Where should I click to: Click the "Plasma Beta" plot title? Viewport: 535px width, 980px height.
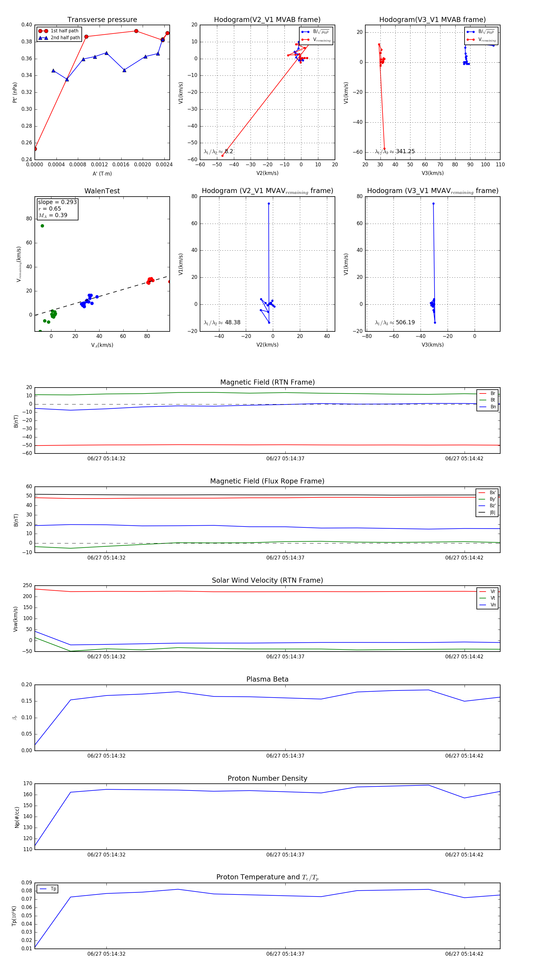267,679
